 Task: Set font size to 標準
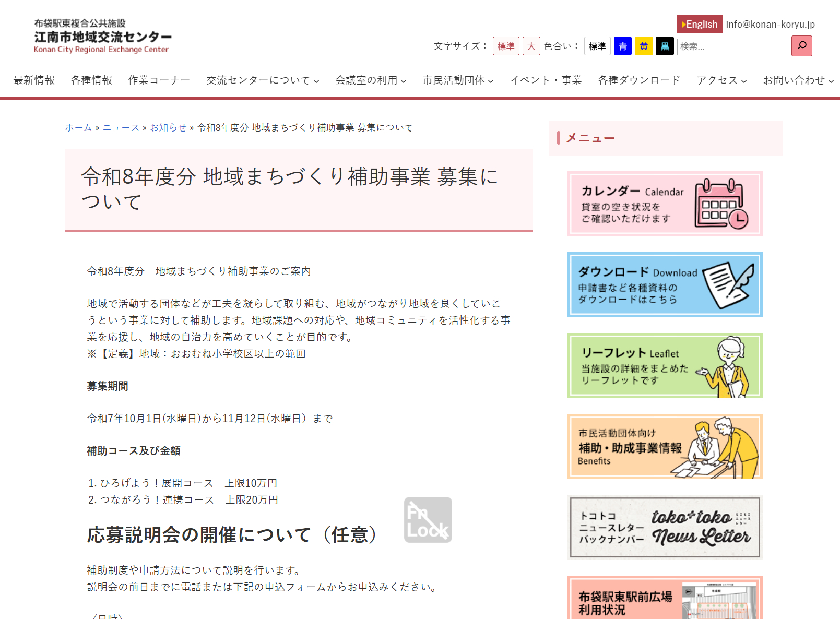click(506, 46)
